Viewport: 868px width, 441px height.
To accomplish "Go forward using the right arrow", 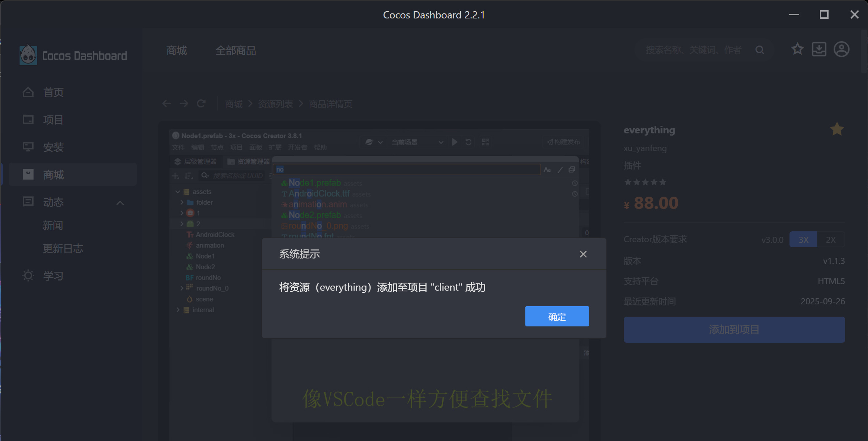I will click(x=184, y=104).
